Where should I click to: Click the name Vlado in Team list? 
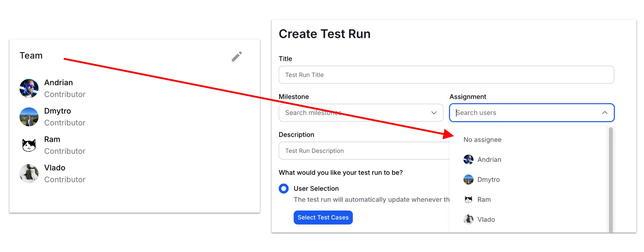(x=55, y=168)
